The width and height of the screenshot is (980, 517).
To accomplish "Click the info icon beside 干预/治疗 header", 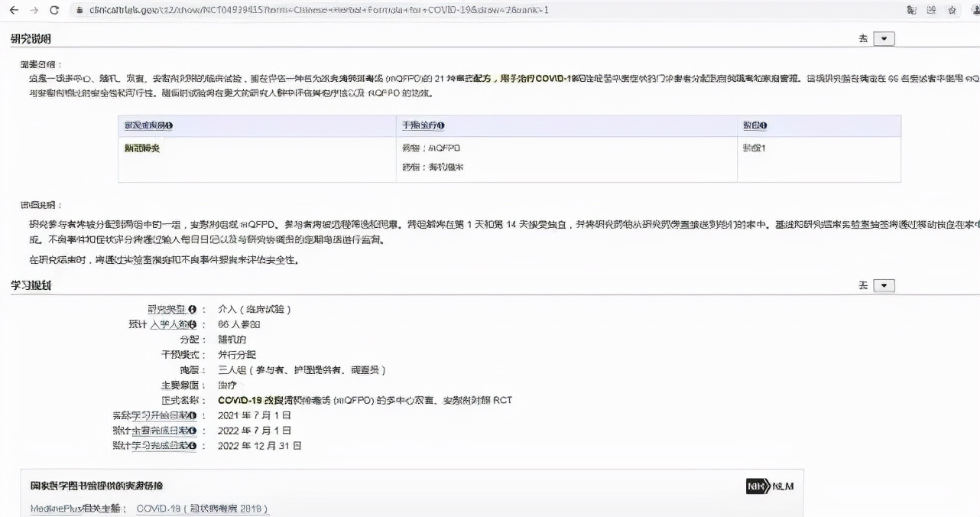I will pos(440,125).
